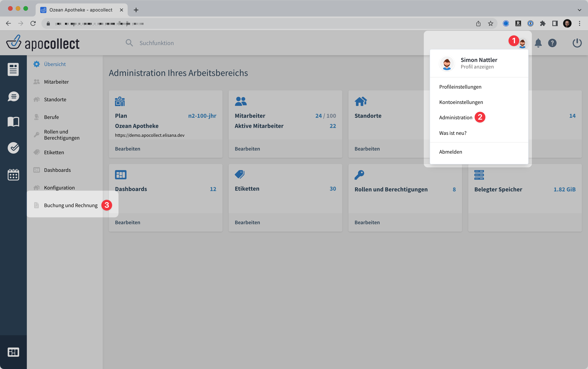Go back in browser history
This screenshot has height=369, width=588.
click(x=8, y=23)
